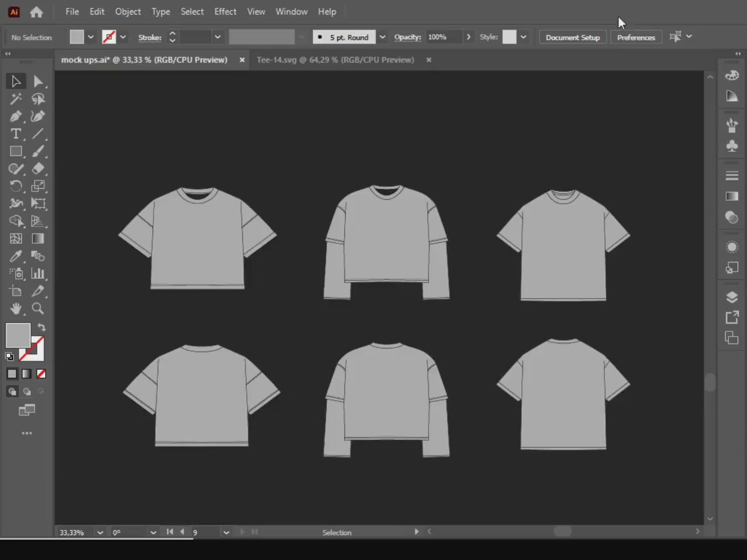Expand the Opacity arrow
The image size is (747, 560).
tap(469, 37)
